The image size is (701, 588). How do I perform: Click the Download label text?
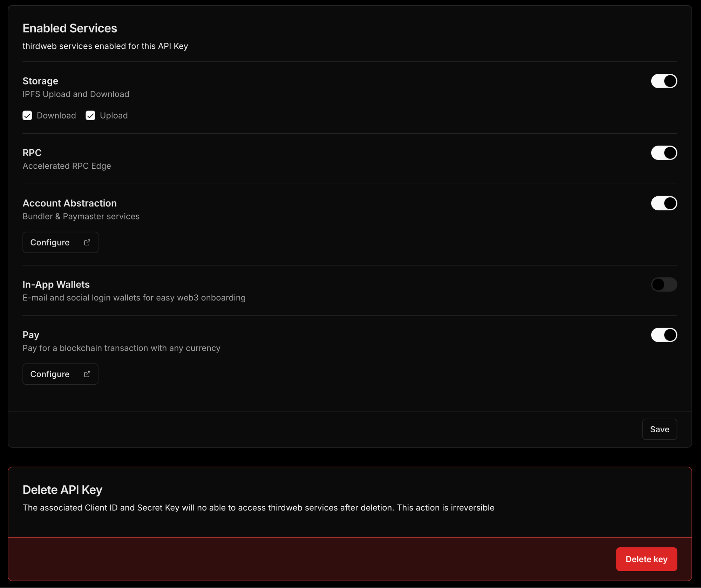(x=56, y=116)
